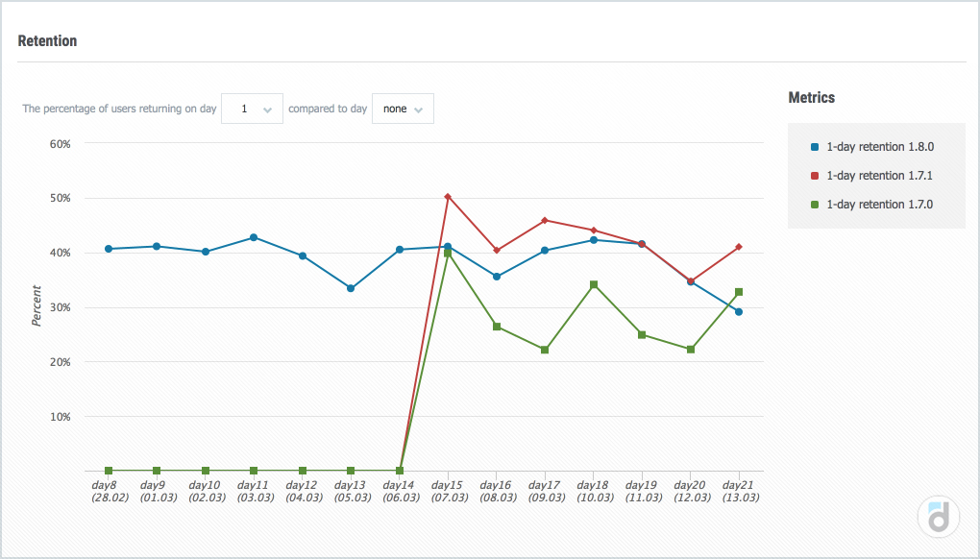Click the blue circle marker at day21
The width and height of the screenshot is (980, 559).
(738, 311)
